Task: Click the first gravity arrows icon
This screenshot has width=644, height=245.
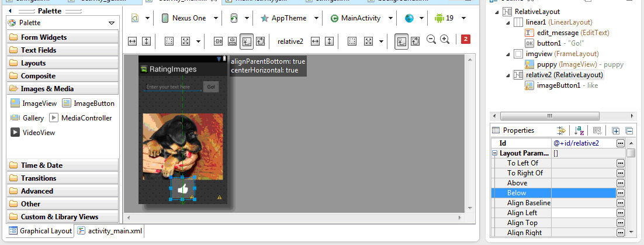Action: tap(186, 41)
